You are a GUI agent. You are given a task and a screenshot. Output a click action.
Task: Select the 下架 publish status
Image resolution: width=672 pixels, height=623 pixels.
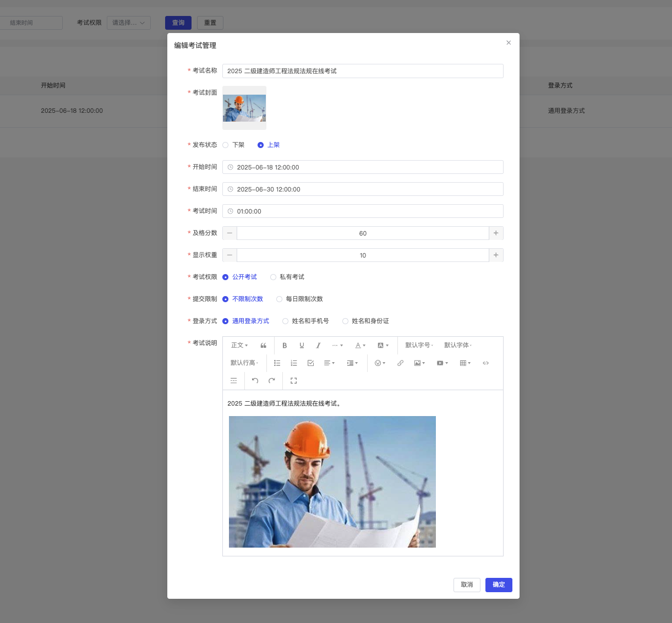[226, 145]
